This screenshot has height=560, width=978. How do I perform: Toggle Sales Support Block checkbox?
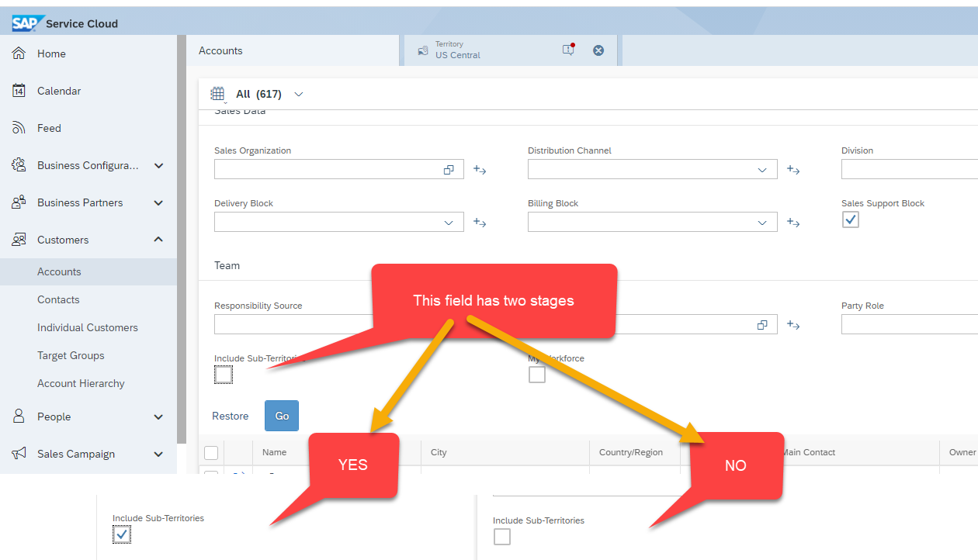(x=851, y=220)
